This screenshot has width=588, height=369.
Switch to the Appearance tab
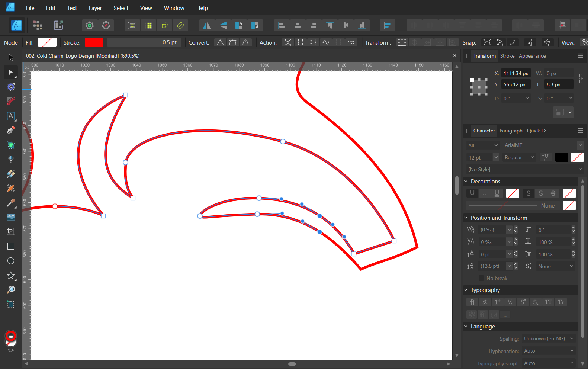coord(532,56)
